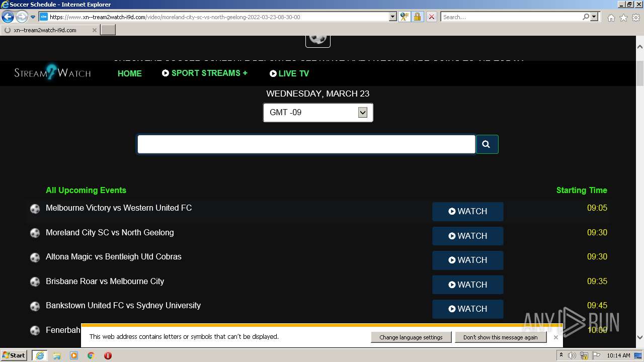Open the search provider dropdown arrow
Image resolution: width=644 pixels, height=362 pixels.
click(x=594, y=17)
